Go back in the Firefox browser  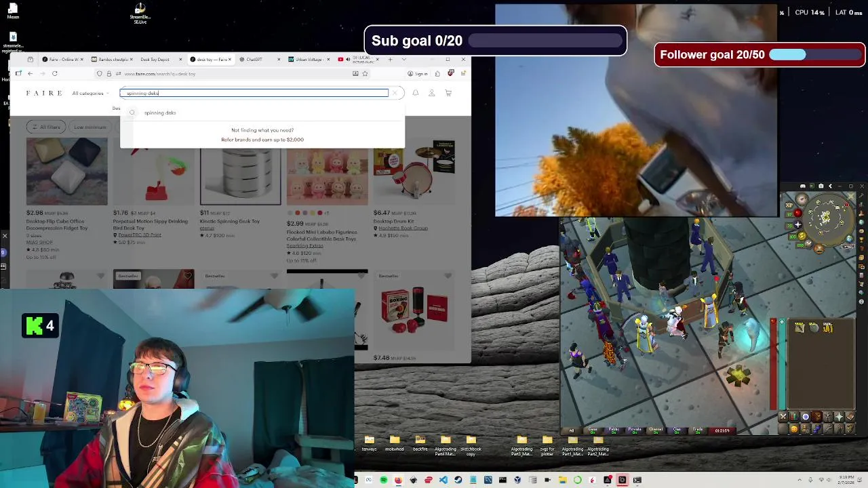point(30,73)
